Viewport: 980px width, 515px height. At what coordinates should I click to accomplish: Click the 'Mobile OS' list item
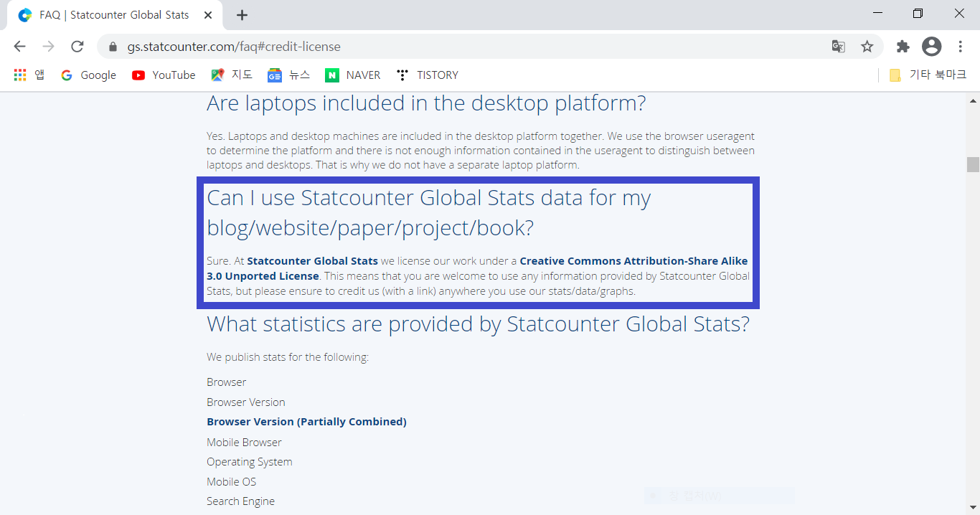(x=231, y=482)
